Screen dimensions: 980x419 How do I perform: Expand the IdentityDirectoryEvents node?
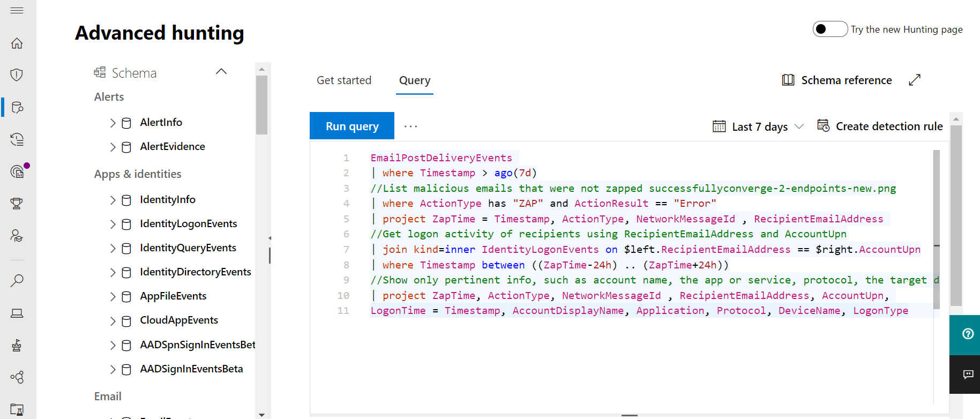point(113,272)
